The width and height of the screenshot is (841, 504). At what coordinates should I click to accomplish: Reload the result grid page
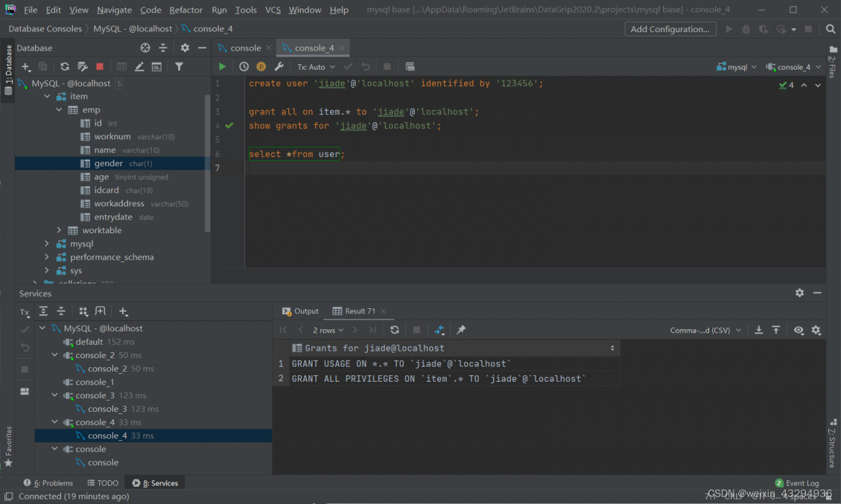tap(394, 330)
